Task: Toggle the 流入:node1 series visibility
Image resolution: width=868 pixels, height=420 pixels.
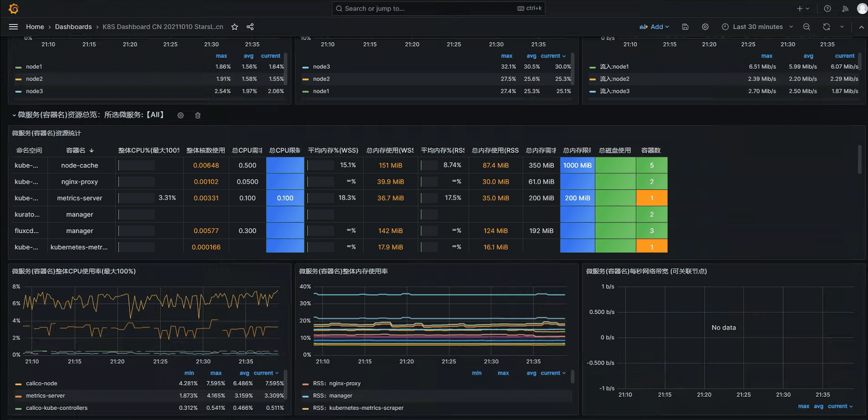Action: coord(614,67)
